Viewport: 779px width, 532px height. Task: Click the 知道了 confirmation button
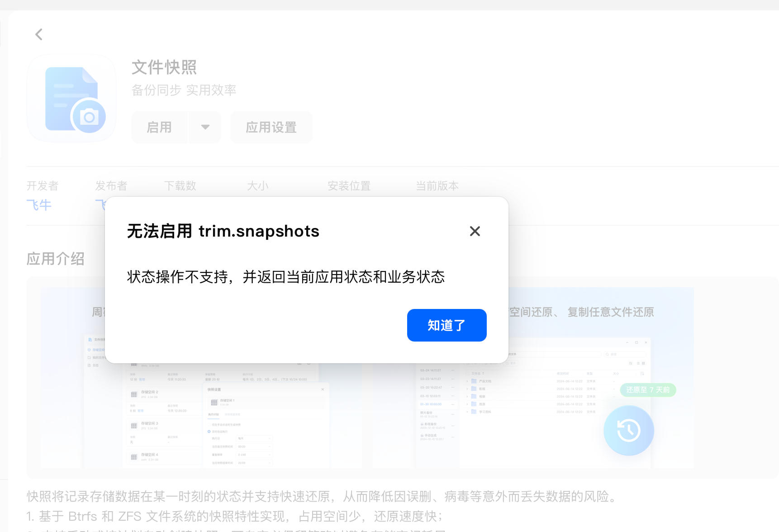[x=446, y=325]
